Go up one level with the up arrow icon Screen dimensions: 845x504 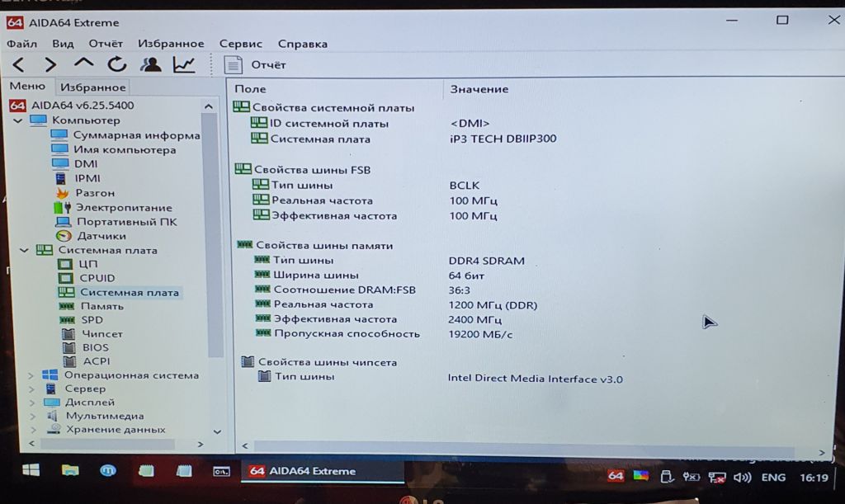point(83,64)
